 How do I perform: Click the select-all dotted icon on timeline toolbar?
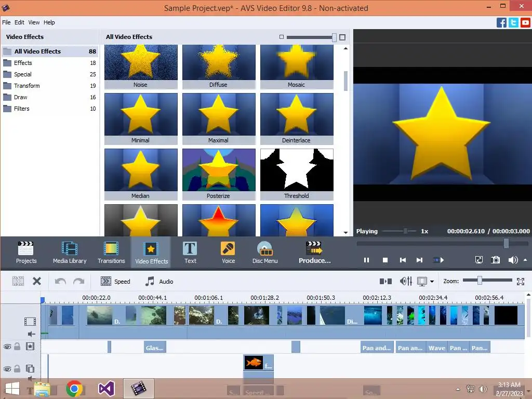(18, 281)
